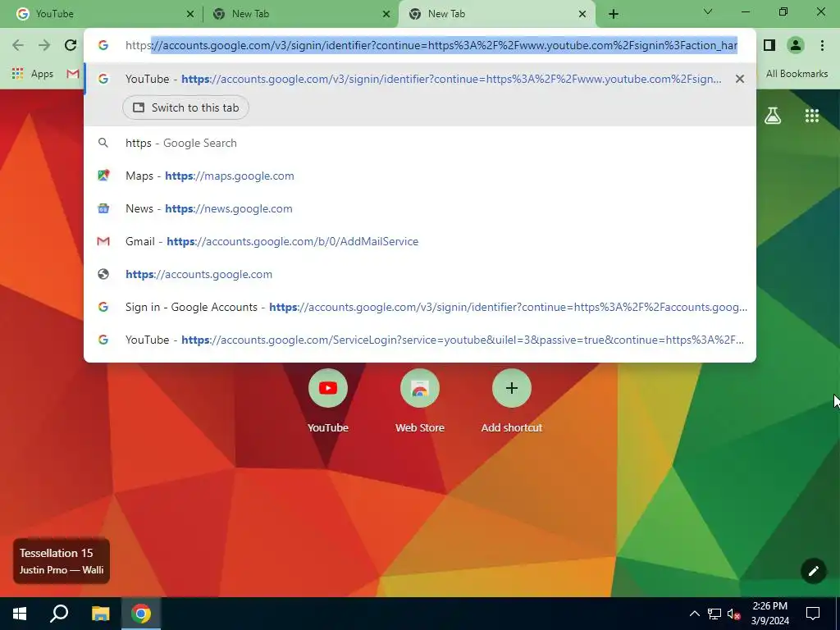Viewport: 840px width, 630px height.
Task: Open the profile avatar menu
Action: [796, 46]
